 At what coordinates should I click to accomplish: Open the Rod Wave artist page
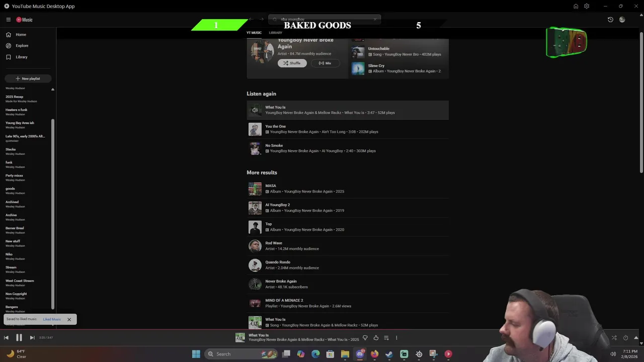[x=348, y=246]
